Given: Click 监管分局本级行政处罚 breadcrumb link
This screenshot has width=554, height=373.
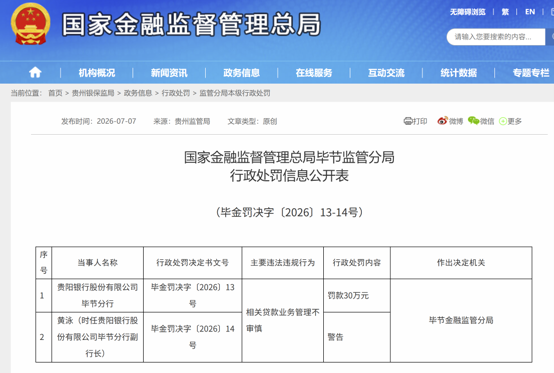Looking at the screenshot, I should point(235,93).
